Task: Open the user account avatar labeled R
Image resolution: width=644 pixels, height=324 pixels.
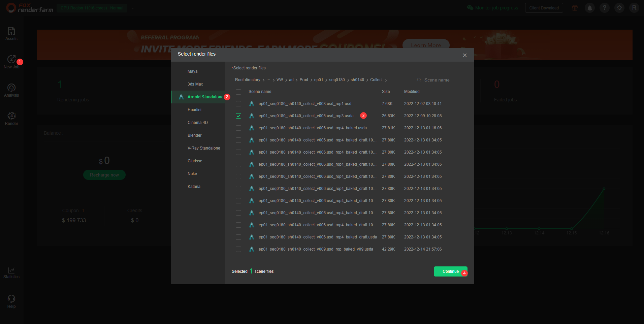Action: click(x=634, y=8)
